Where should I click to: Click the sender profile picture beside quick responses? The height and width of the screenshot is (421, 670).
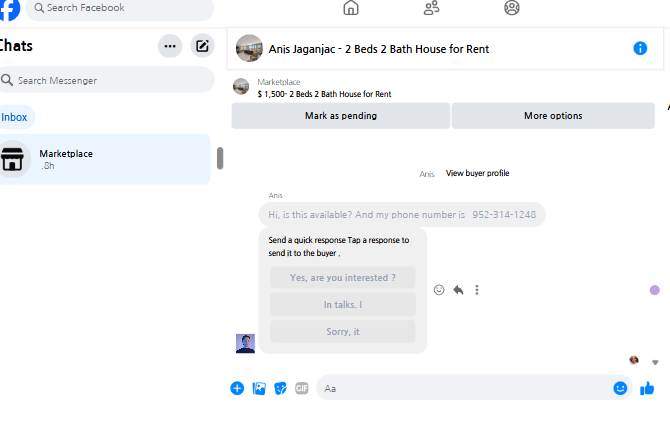(x=245, y=344)
